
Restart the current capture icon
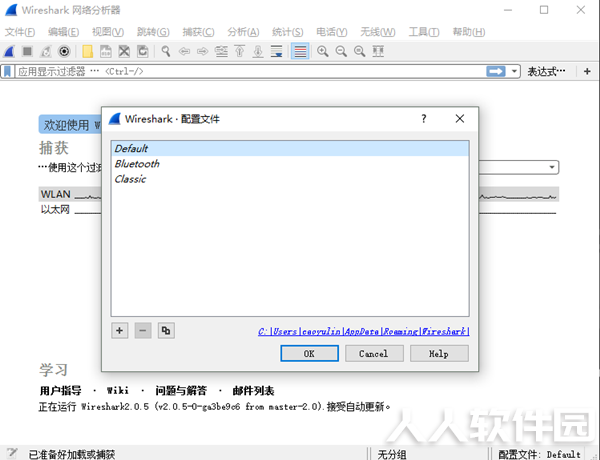coord(46,51)
